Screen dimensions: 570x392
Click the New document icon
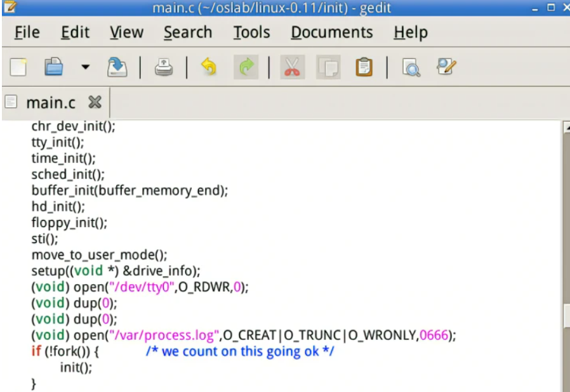click(18, 67)
